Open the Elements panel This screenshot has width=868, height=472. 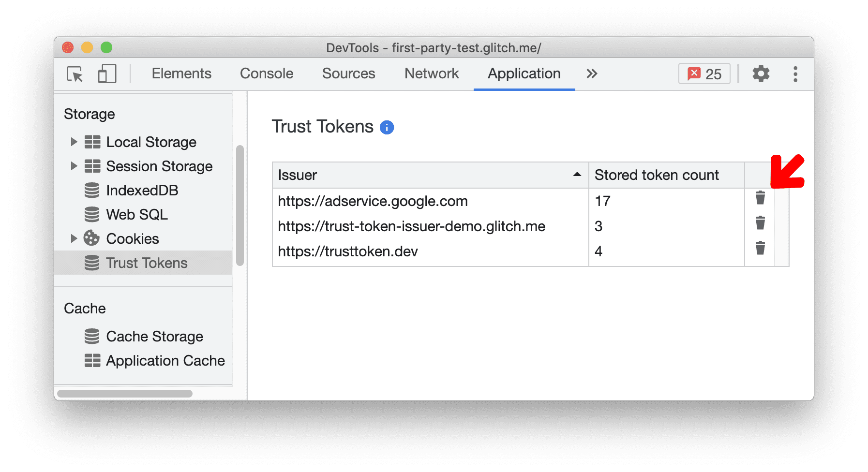[x=181, y=74]
